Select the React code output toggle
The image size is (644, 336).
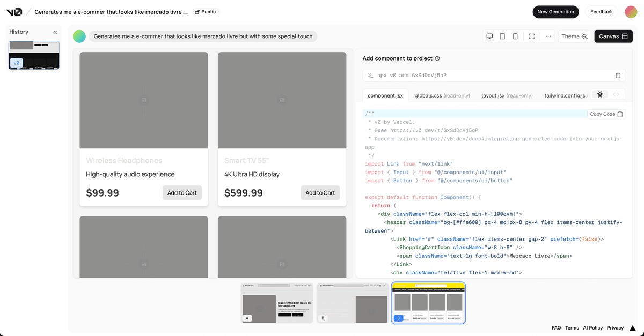600,94
